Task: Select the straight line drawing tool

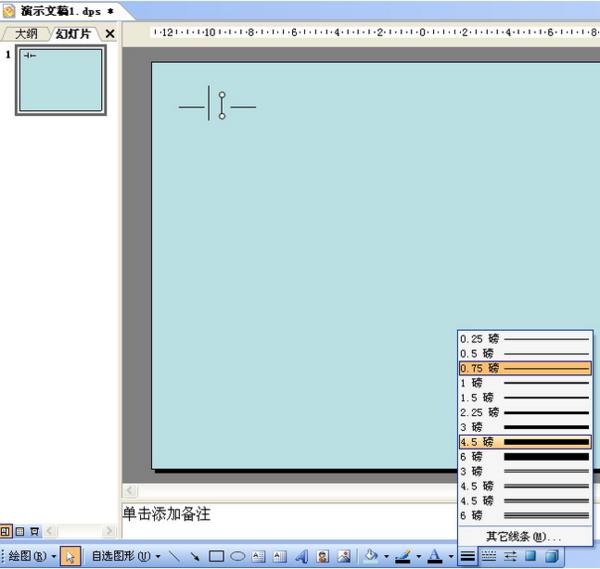Action: 174,556
